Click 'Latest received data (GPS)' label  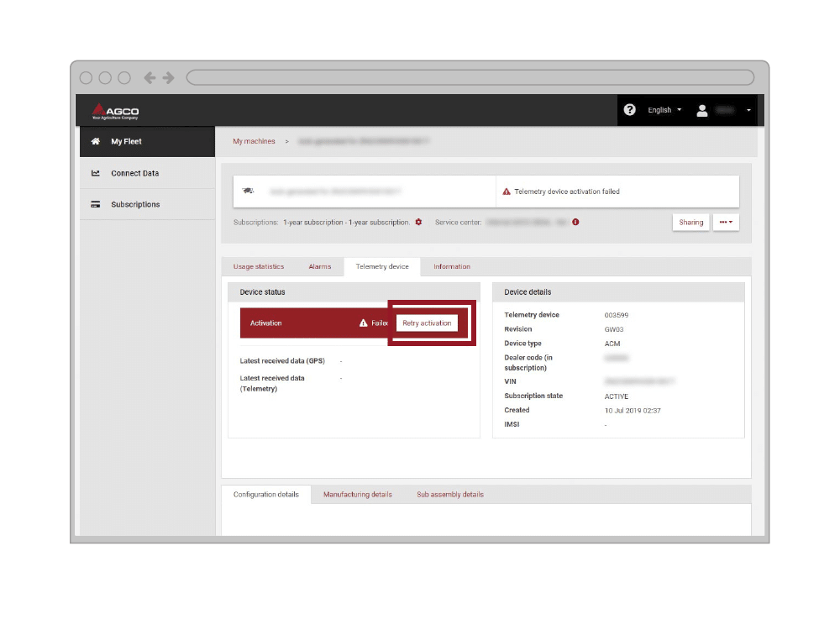tap(282, 361)
